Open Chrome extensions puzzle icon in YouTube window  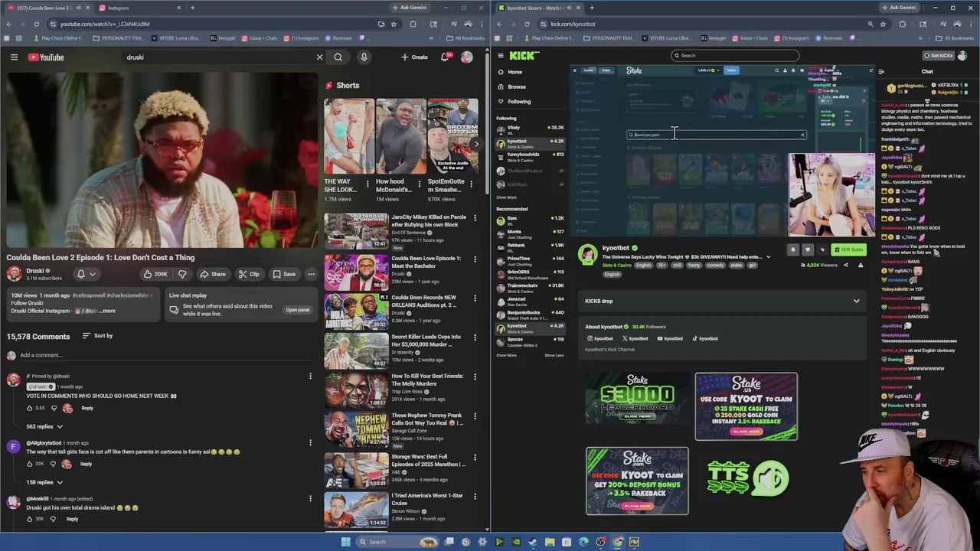click(413, 24)
